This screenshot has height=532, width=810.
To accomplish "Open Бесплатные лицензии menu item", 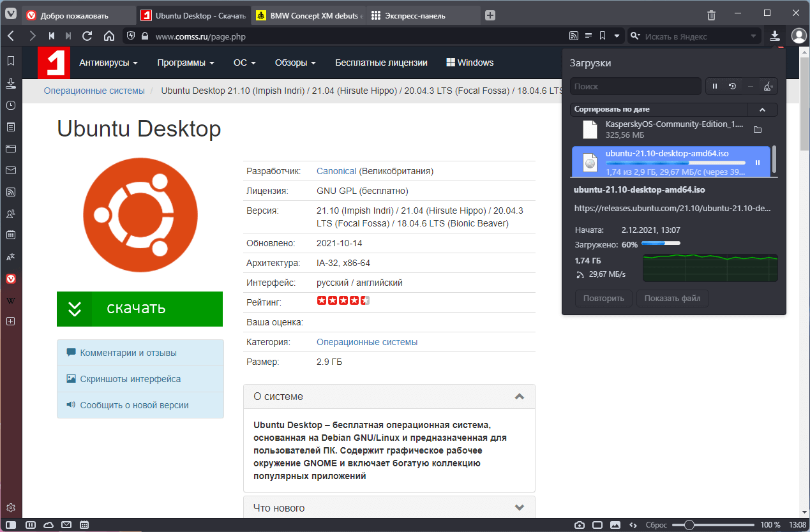I will click(381, 63).
